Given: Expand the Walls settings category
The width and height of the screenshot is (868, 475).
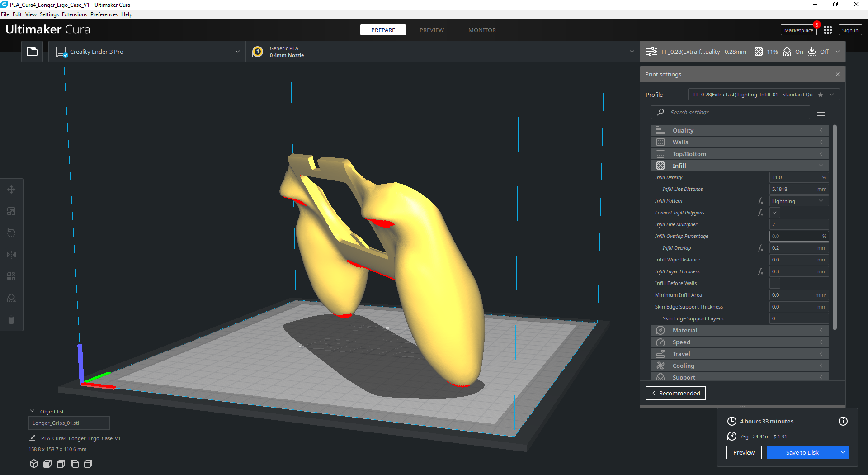Looking at the screenshot, I should click(x=740, y=142).
